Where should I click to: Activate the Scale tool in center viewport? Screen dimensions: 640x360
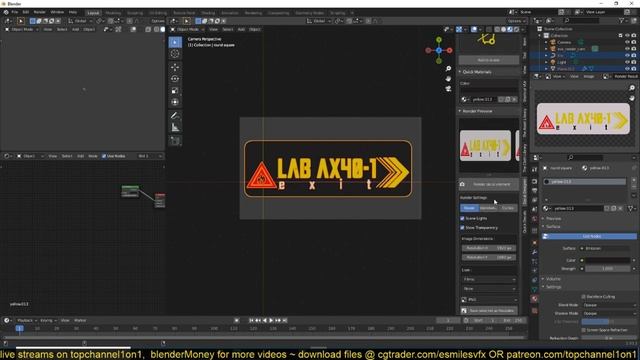coord(175,91)
